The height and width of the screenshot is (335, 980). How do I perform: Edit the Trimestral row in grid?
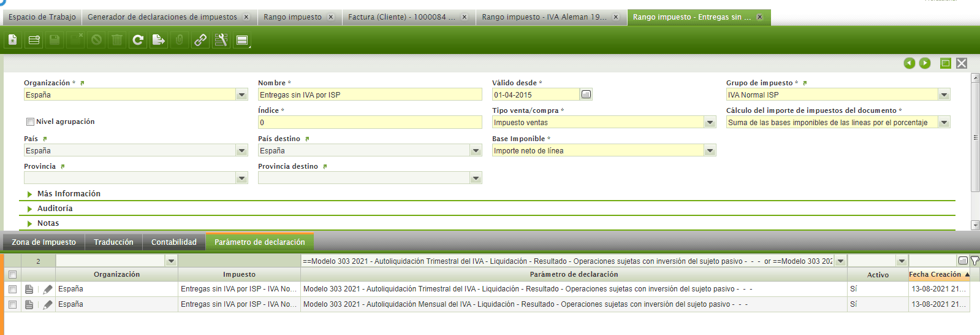point(48,289)
